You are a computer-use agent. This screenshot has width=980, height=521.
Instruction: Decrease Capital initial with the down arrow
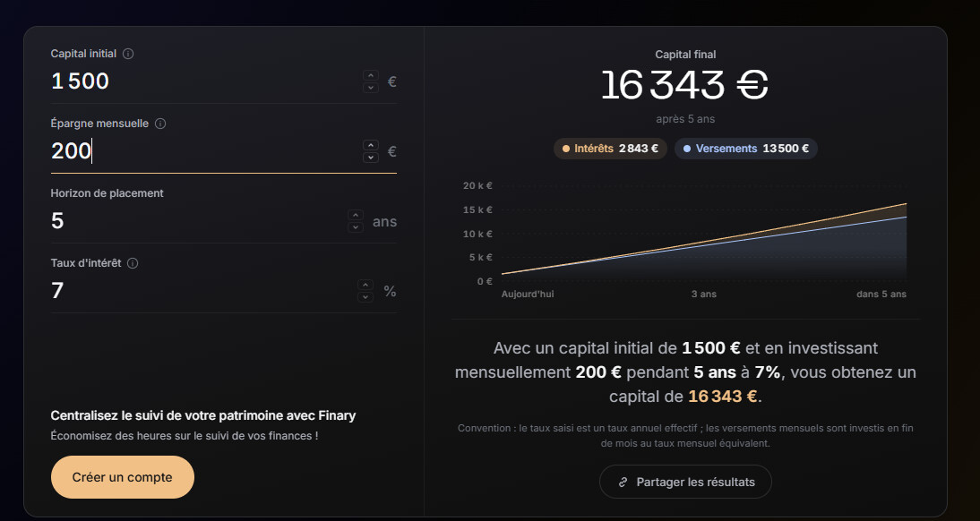point(371,88)
